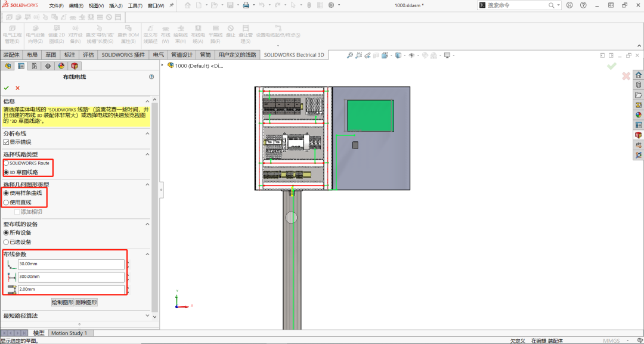Open the DimXpertManager crosshair tab
The image size is (644, 344).
[x=48, y=66]
